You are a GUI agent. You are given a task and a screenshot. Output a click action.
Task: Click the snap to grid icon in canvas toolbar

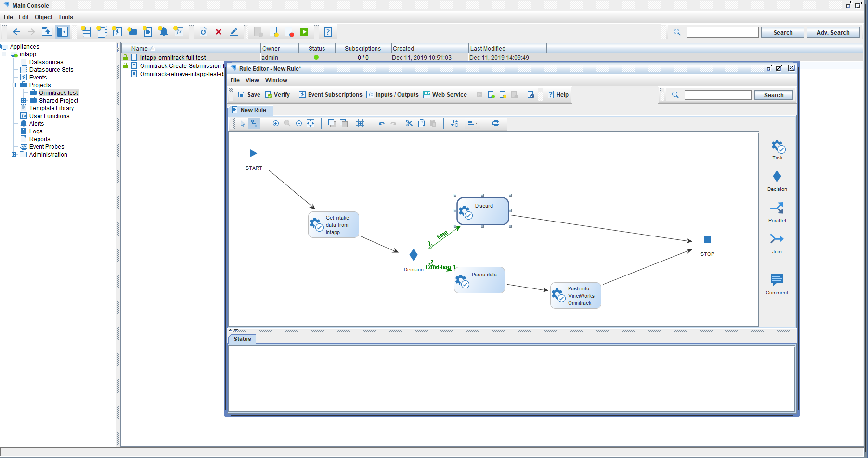pyautogui.click(x=360, y=123)
